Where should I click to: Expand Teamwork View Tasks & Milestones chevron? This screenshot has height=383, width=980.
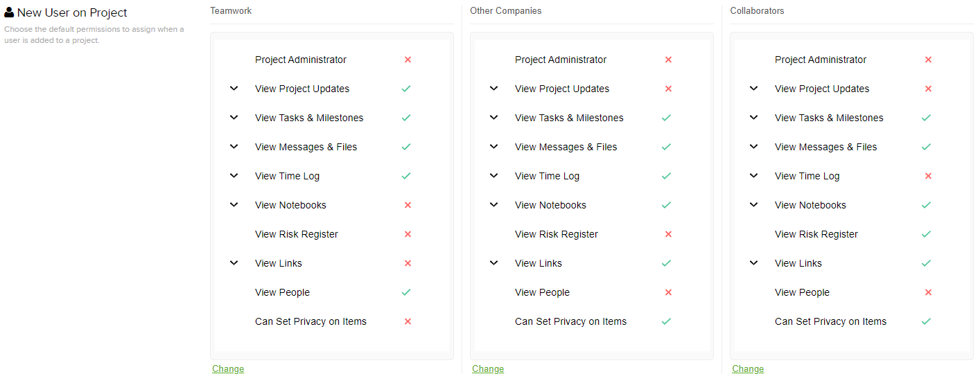pos(234,118)
